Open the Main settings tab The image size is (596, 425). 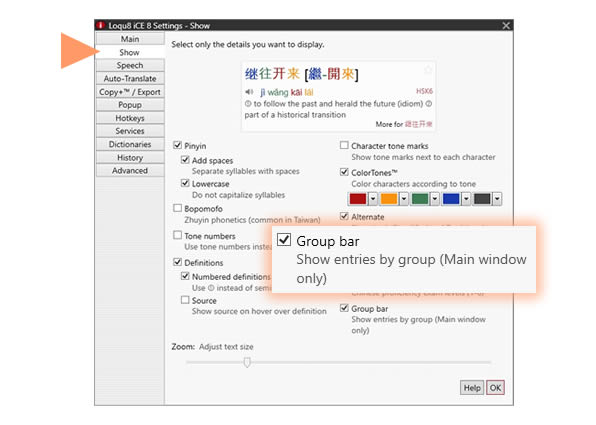(130, 39)
